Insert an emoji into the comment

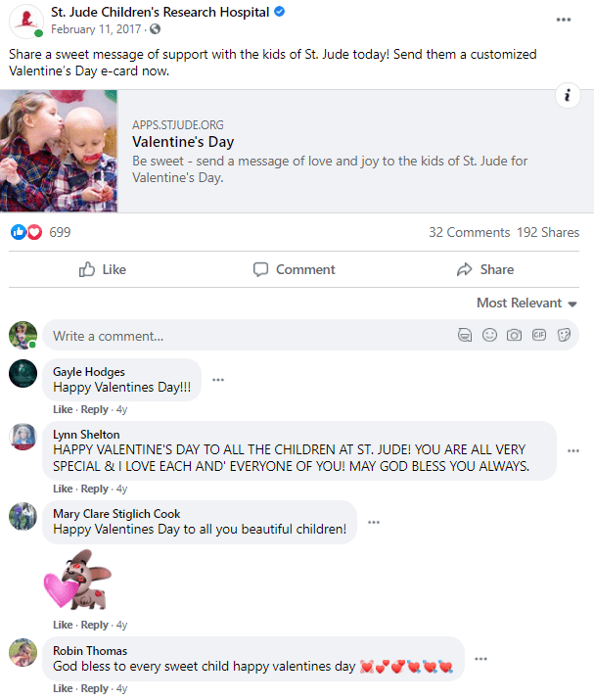pos(489,335)
